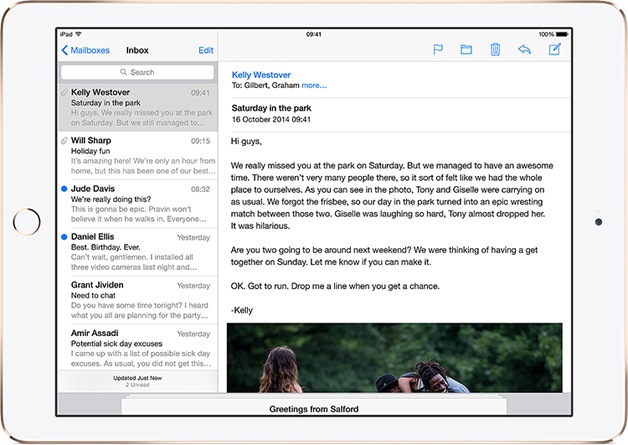The width and height of the screenshot is (628, 445).
Task: Tap the Inbox title
Action: click(137, 50)
